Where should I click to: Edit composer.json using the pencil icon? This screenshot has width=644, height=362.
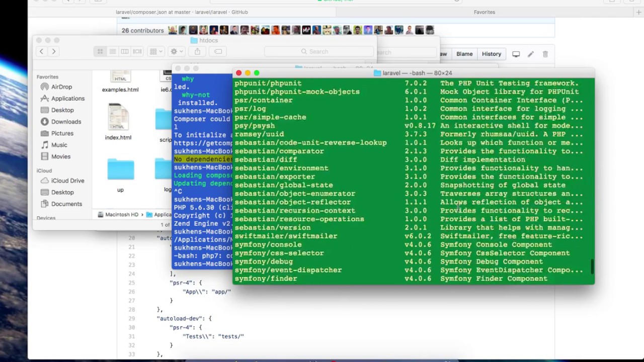(x=530, y=54)
